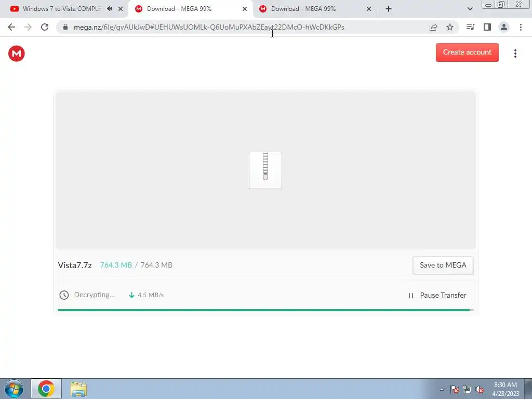Image resolution: width=532 pixels, height=399 pixels.
Task: Mute audio on the YouTube tab
Action: click(109, 9)
